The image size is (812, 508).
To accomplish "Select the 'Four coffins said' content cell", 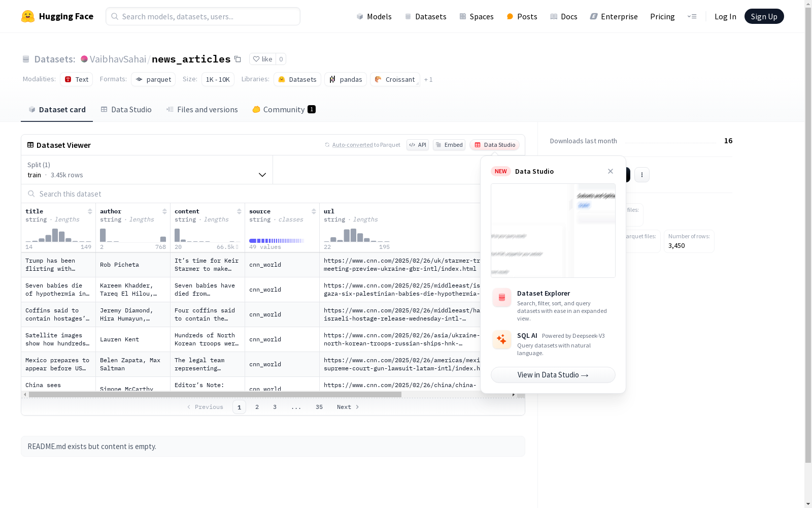I will 208,314.
